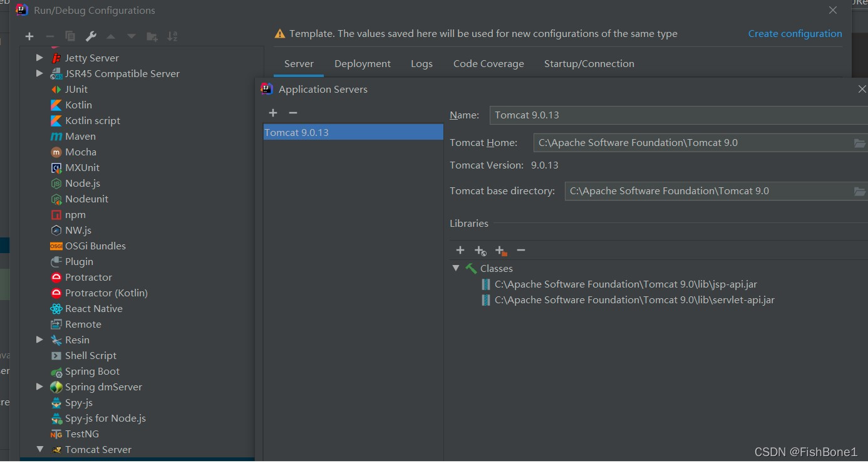Click Node.js icon in template list
The height and width of the screenshot is (463, 868).
click(56, 183)
